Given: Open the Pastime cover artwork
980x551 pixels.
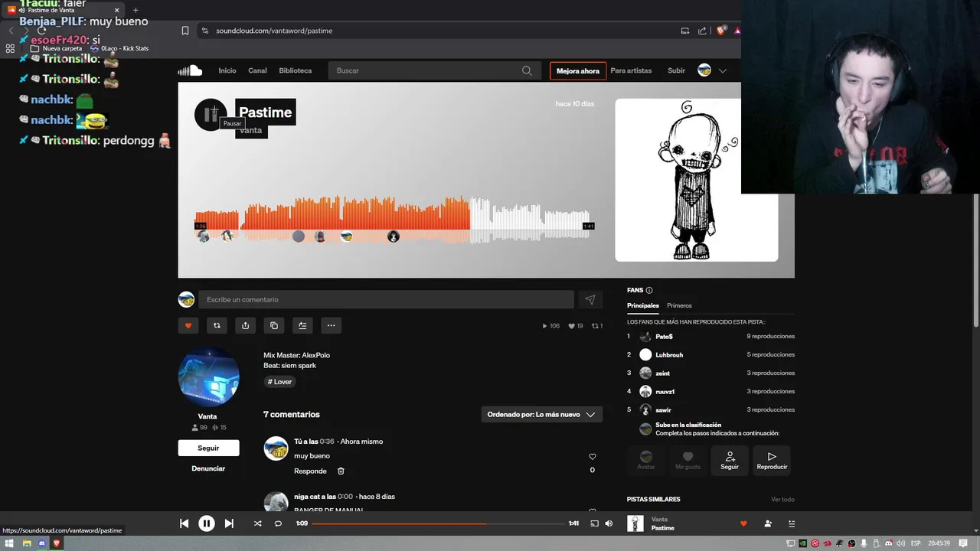Looking at the screenshot, I should click(x=696, y=180).
